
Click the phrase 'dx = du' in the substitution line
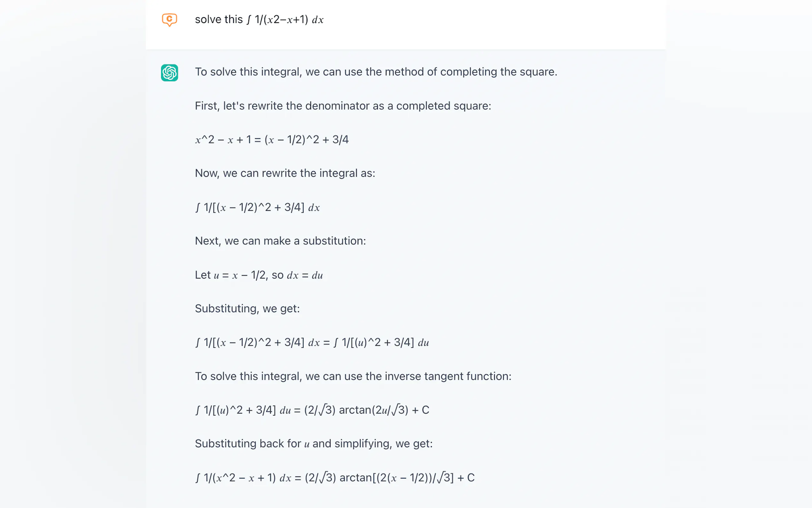[304, 275]
